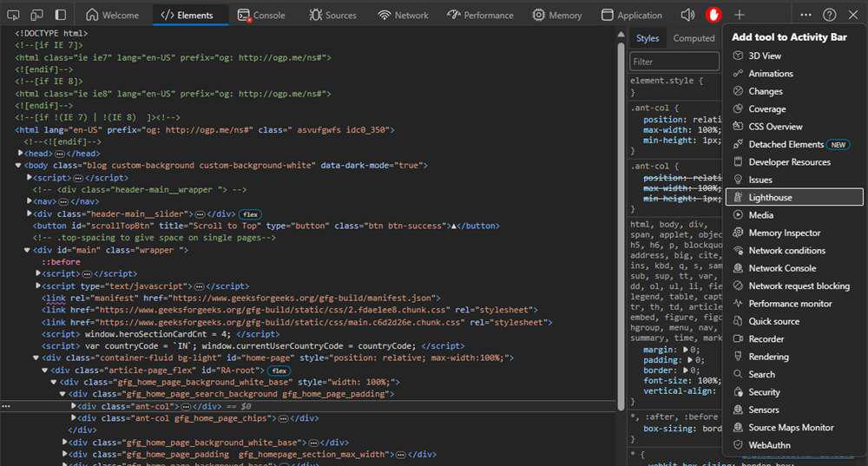868x466 pixels.
Task: Select Lighthouse from the tool list
Action: pos(770,198)
